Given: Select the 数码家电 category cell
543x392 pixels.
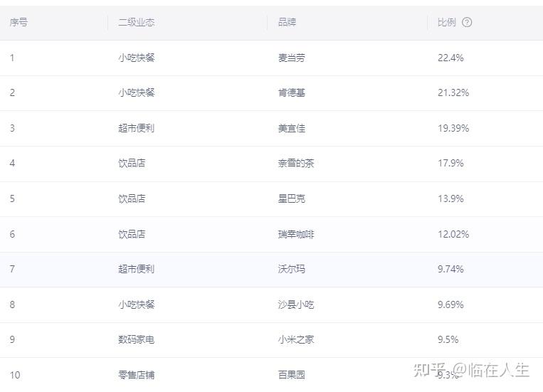Looking at the screenshot, I should pyautogui.click(x=137, y=339).
